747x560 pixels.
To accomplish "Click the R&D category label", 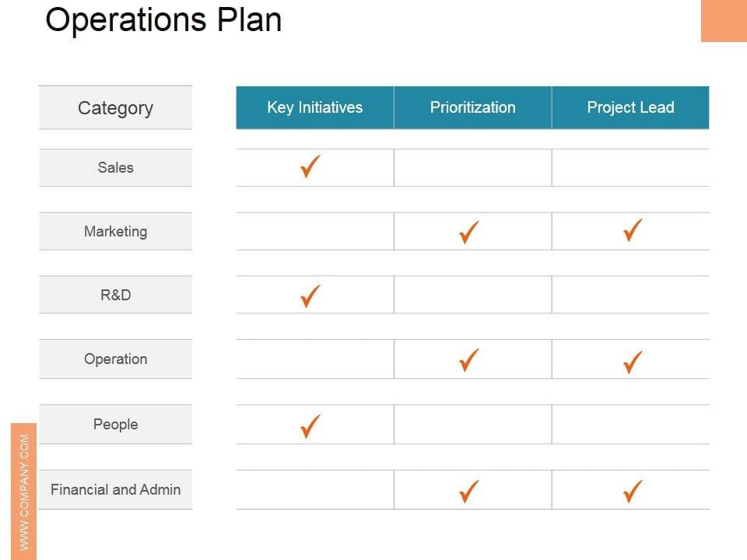I will 115,295.
